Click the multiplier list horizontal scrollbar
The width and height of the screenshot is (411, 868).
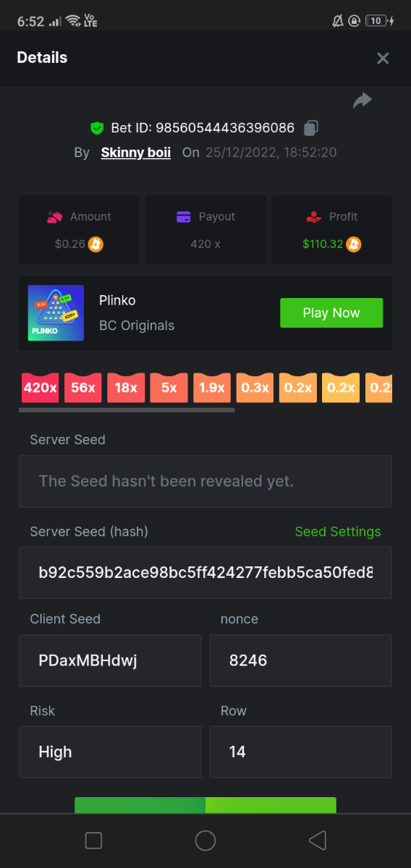[x=127, y=410]
